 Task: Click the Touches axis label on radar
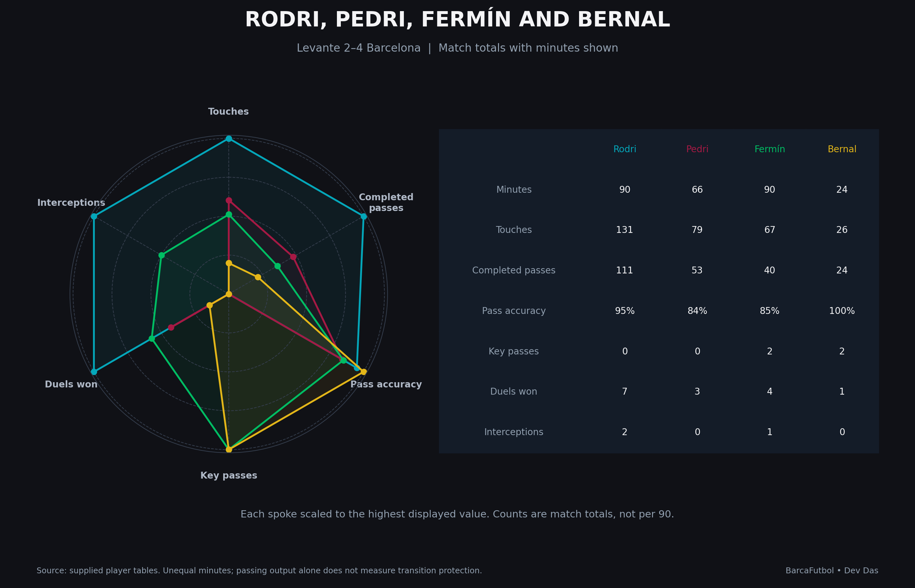point(228,111)
